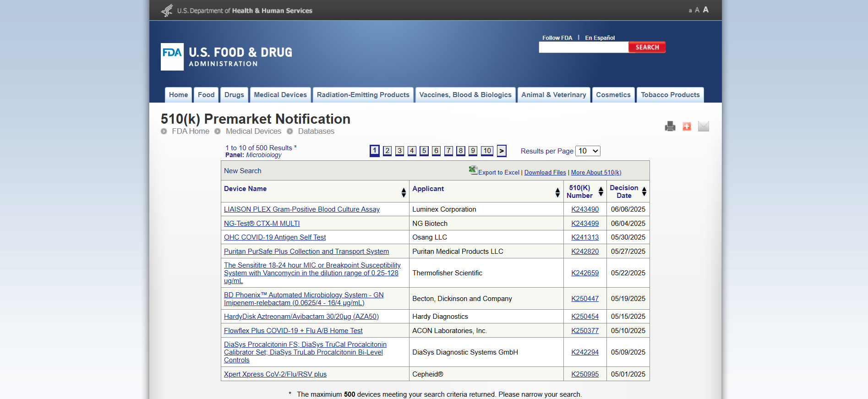Click the FDA site search field
This screenshot has height=399, width=868.
coord(584,47)
